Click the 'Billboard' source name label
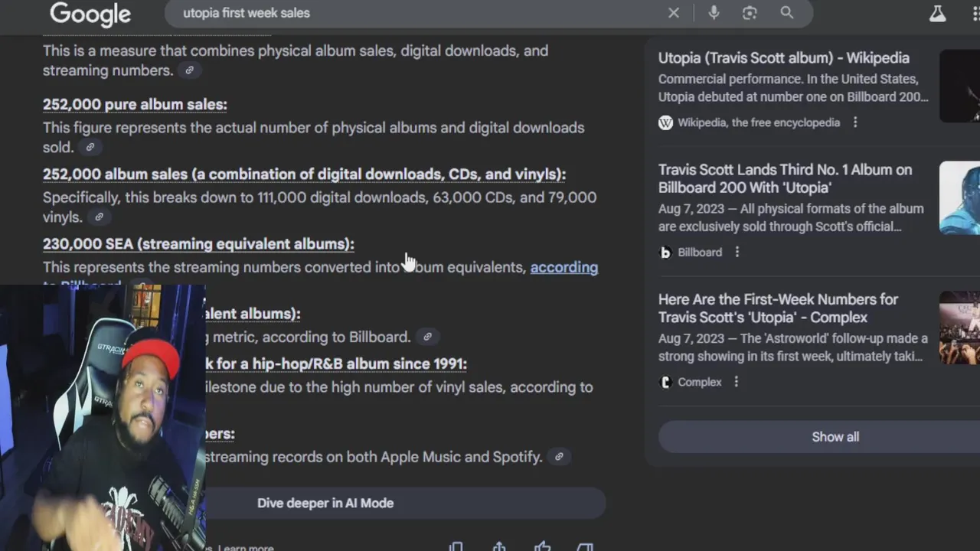Screen dimensions: 980x551 click(700, 252)
